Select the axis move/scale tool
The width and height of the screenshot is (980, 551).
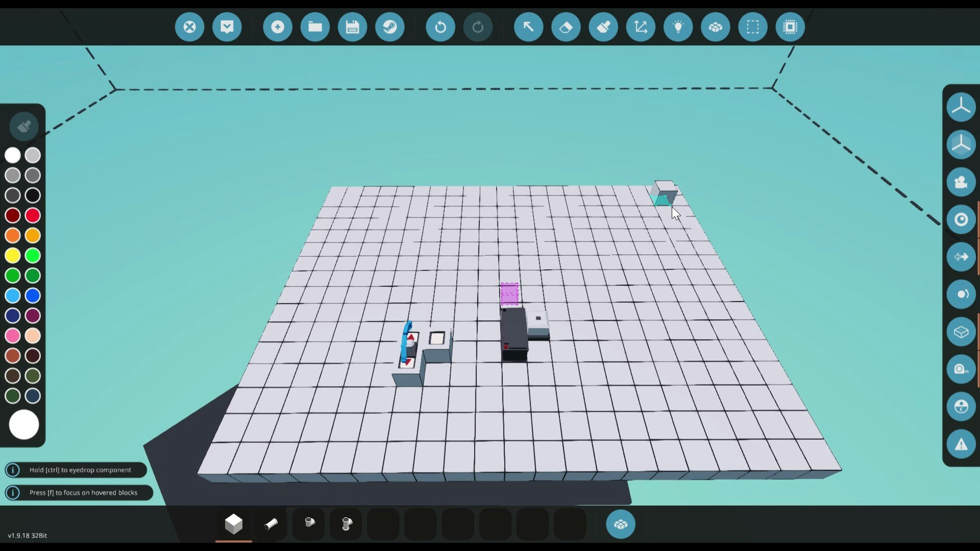click(641, 27)
